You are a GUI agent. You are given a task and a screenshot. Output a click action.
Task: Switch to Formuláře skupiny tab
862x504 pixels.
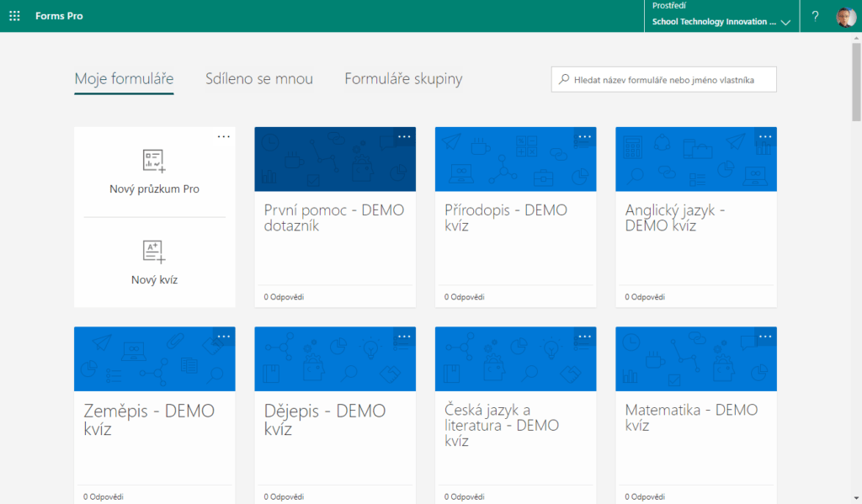coord(403,78)
